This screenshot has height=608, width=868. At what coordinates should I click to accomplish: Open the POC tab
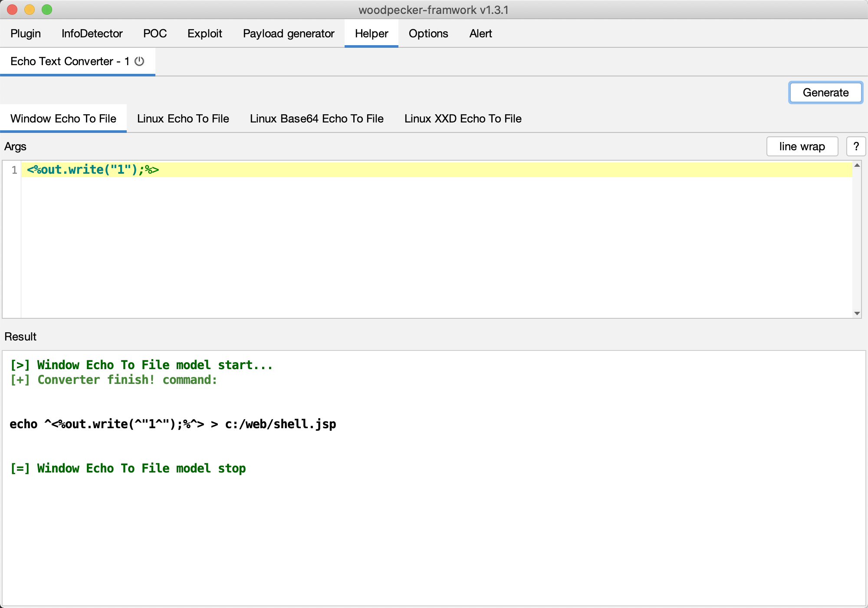(x=155, y=33)
